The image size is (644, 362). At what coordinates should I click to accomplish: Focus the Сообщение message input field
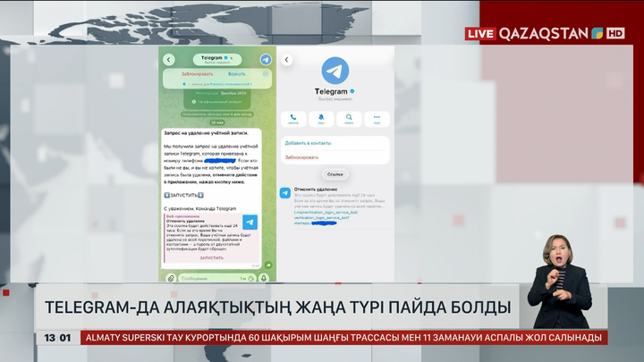[217, 278]
